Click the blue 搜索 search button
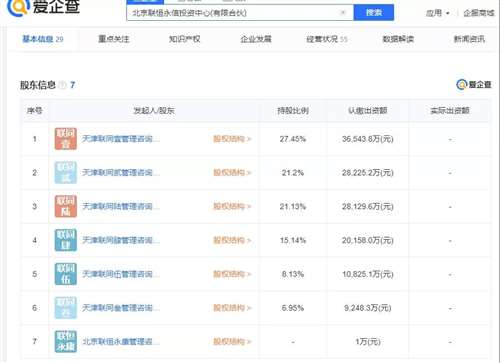The image size is (500, 363). [x=374, y=12]
